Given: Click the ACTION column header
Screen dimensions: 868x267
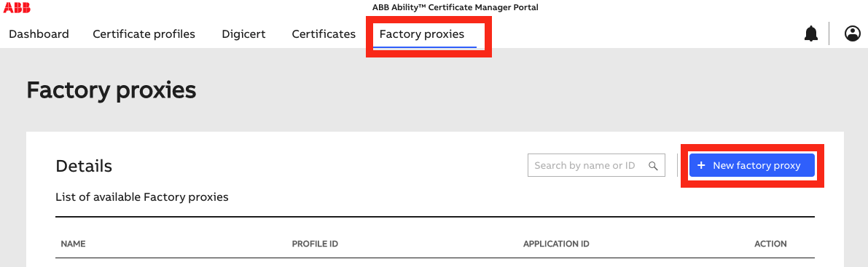Looking at the screenshot, I should pyautogui.click(x=770, y=244).
